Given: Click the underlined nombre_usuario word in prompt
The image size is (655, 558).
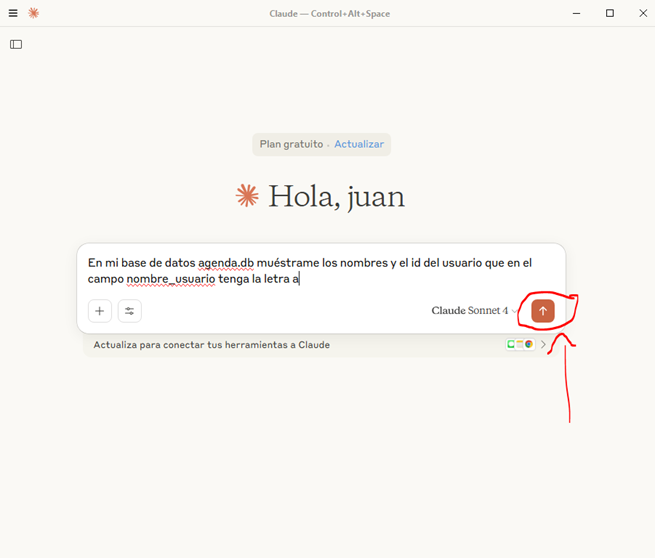Looking at the screenshot, I should click(171, 279).
